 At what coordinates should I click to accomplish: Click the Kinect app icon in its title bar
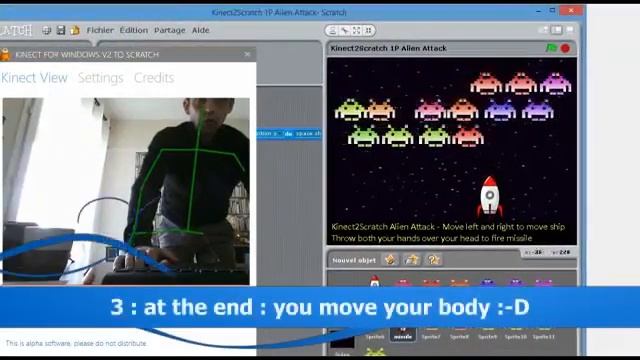click(4, 54)
